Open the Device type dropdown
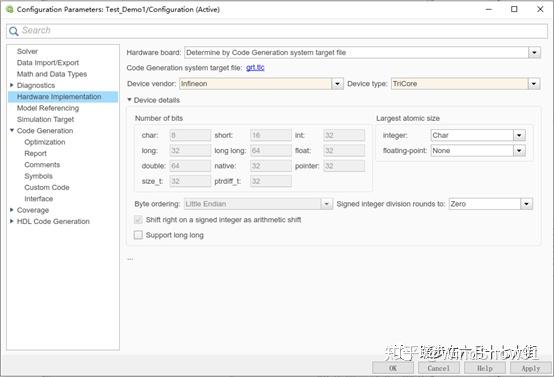 (534, 84)
